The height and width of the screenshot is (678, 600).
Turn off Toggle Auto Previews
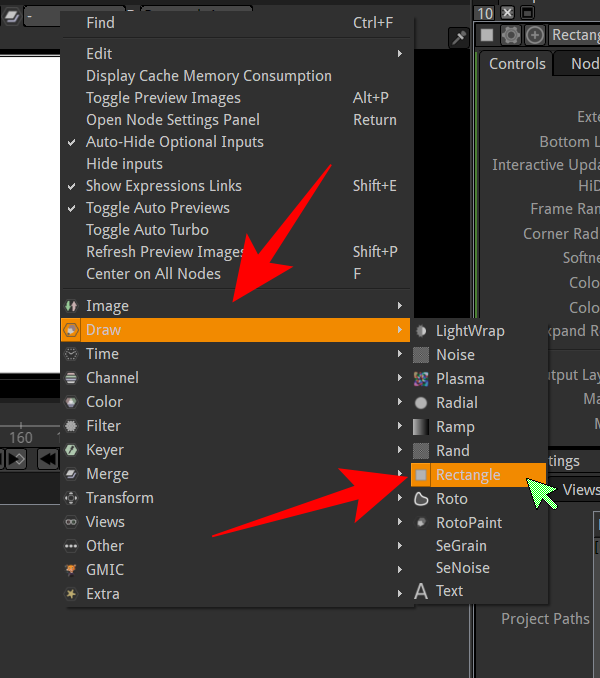(x=157, y=208)
